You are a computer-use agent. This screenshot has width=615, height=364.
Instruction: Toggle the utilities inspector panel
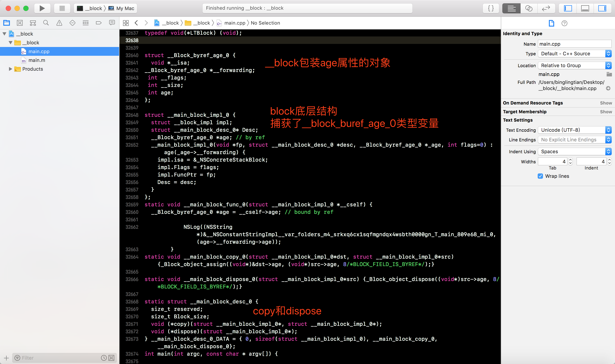coord(602,8)
